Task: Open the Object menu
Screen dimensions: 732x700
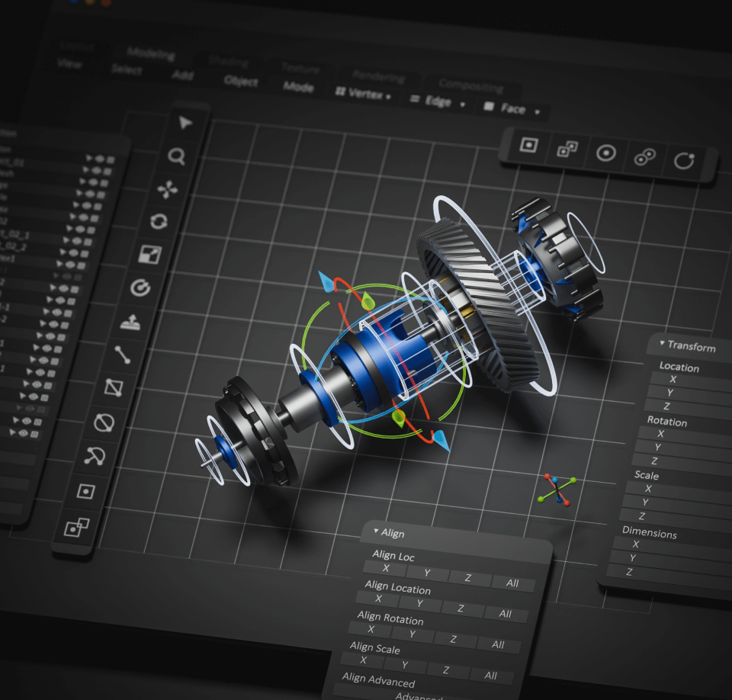Action: 240,81
